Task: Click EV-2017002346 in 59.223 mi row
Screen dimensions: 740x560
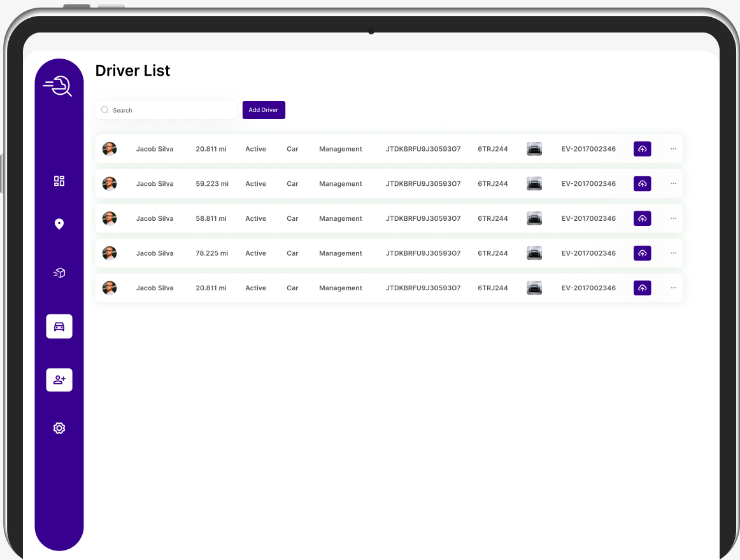Action: pyautogui.click(x=588, y=183)
